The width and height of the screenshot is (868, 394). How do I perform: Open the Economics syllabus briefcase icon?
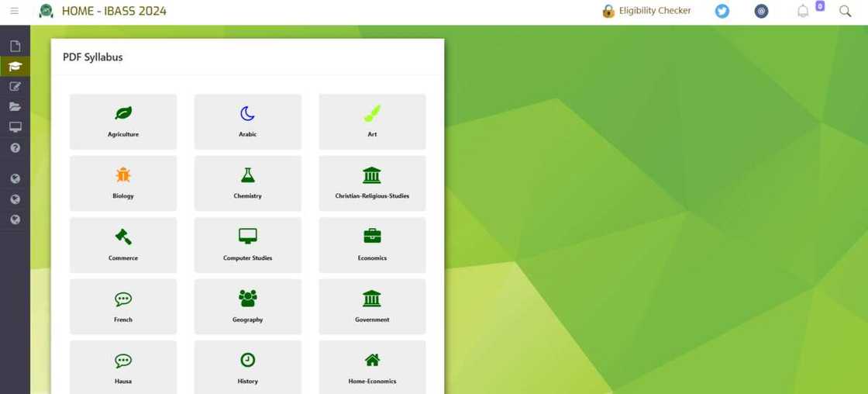pyautogui.click(x=372, y=237)
